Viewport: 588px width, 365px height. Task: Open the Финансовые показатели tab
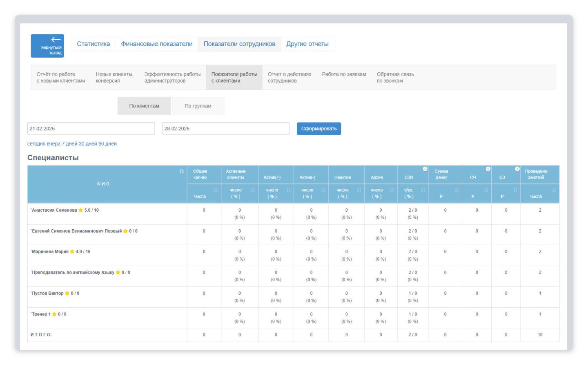(156, 44)
